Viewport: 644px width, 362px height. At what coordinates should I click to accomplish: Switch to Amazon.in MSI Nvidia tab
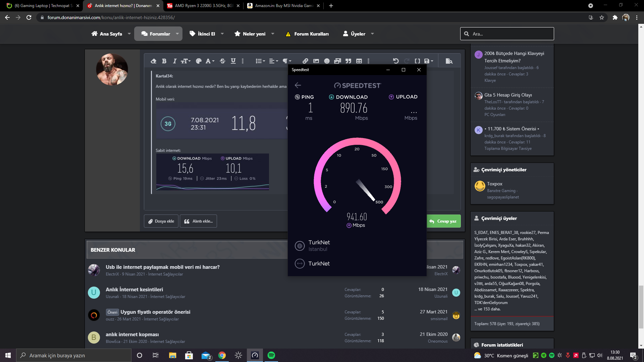click(x=283, y=6)
